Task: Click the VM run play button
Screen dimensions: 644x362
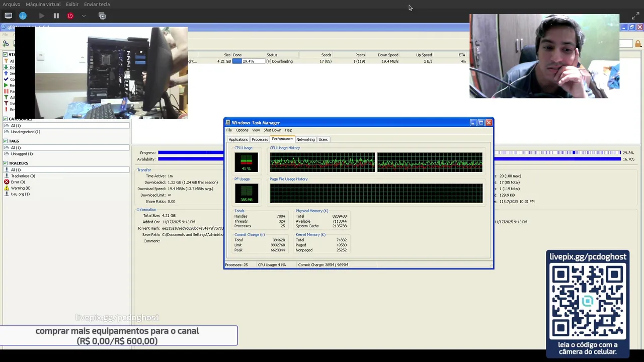Action: tap(42, 16)
